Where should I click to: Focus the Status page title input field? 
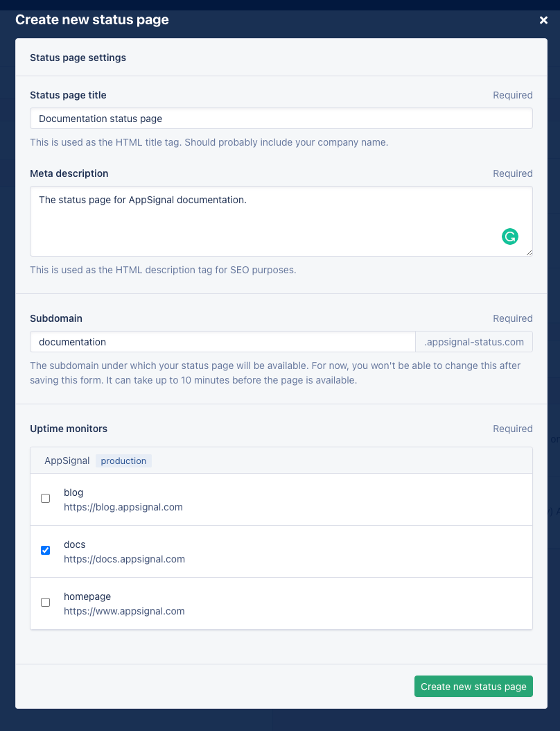tap(281, 119)
